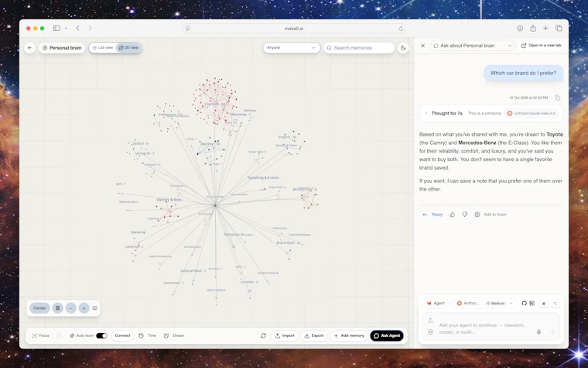Screen dimensions: 588x368
Task: Switch to 3D view tab
Action: [128, 48]
